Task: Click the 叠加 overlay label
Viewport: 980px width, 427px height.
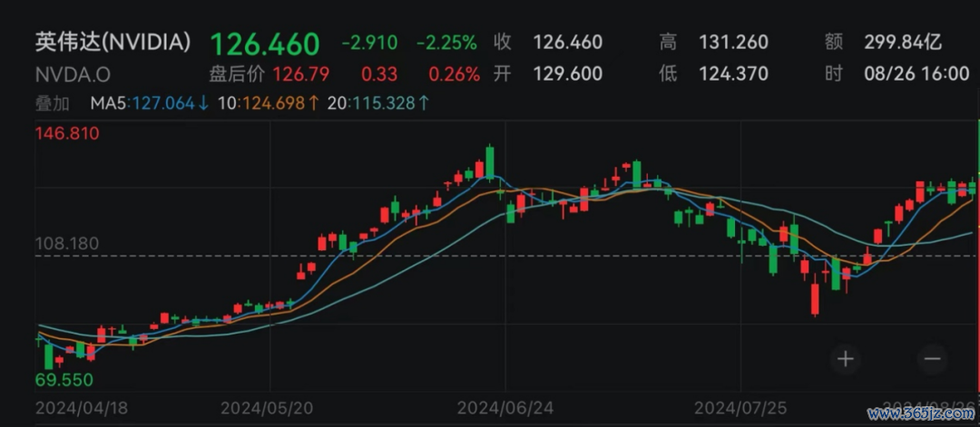Action: pos(53,103)
